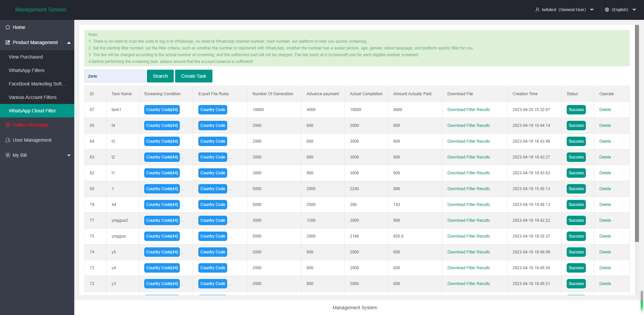The width and height of the screenshot is (644, 315).
Task: Download filter results for task1
Action: [x=469, y=110]
